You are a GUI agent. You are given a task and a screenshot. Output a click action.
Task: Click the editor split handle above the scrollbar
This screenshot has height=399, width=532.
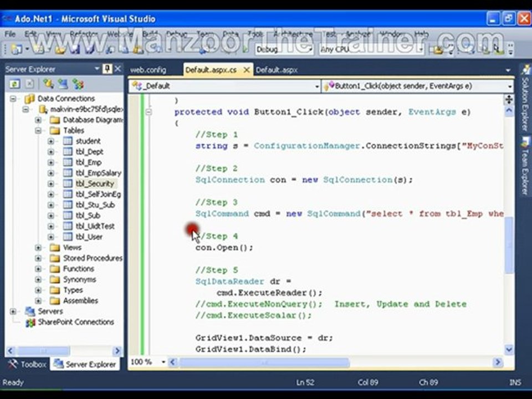[509, 99]
